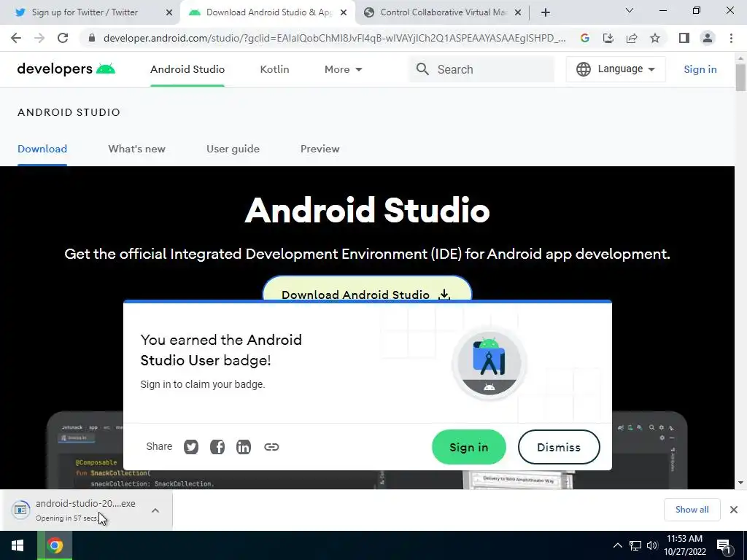Screen dimensions: 747x560
Task: Click the developers Android logo
Action: coord(66,69)
